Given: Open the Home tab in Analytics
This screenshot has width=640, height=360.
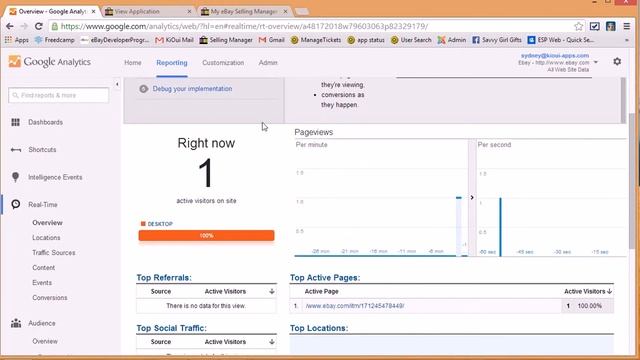Looking at the screenshot, I should point(133,63).
